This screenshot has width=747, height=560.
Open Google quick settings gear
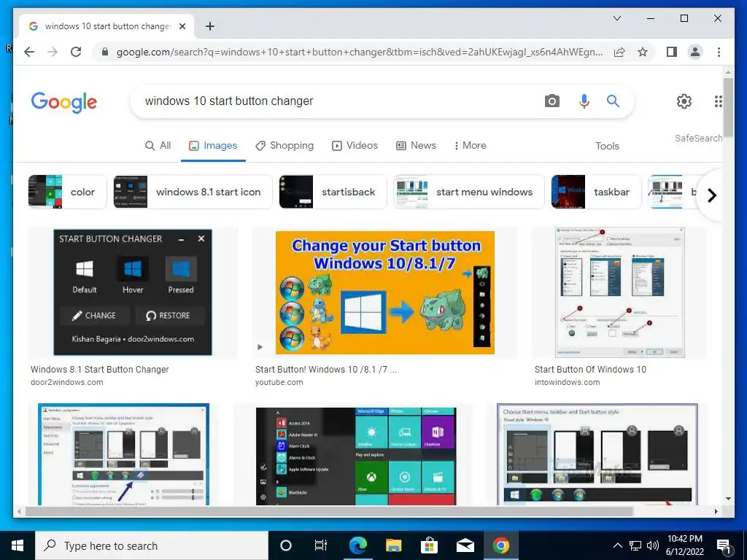pos(684,101)
